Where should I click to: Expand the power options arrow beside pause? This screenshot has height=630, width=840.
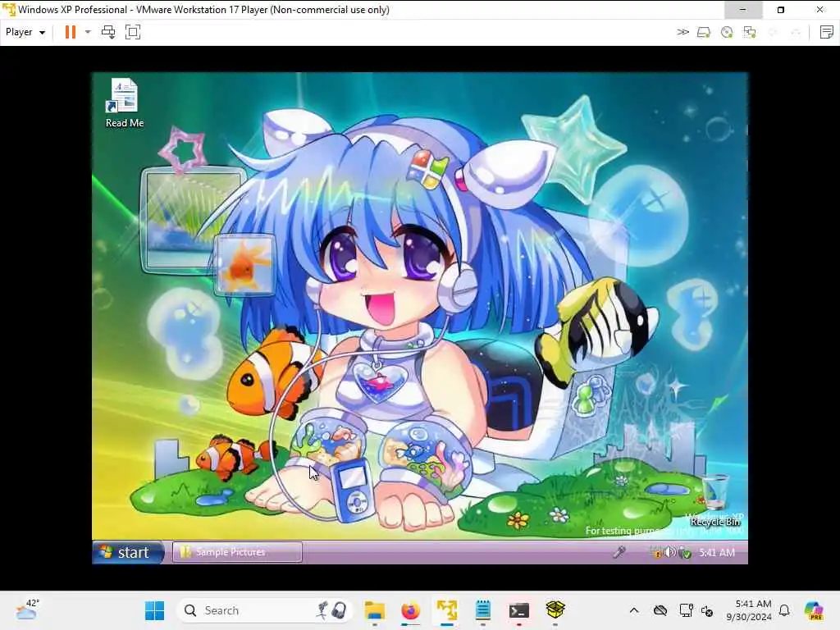pos(88,32)
